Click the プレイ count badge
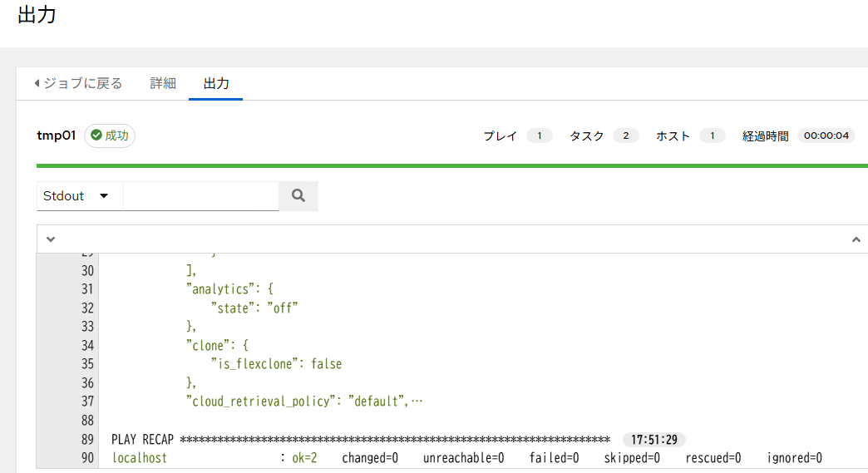868x473 pixels. pyautogui.click(x=540, y=135)
